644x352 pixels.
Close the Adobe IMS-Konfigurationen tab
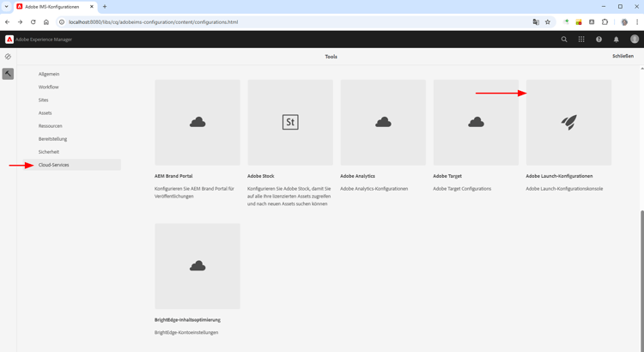pyautogui.click(x=92, y=7)
